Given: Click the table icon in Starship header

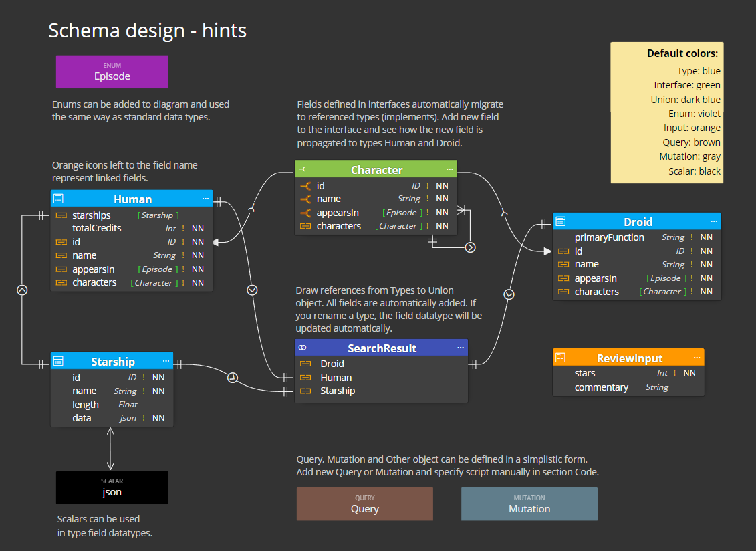Looking at the screenshot, I should 58,361.
